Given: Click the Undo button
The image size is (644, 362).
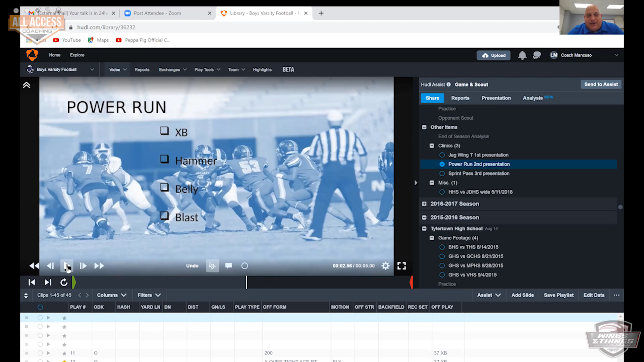Looking at the screenshot, I should pyautogui.click(x=192, y=266).
